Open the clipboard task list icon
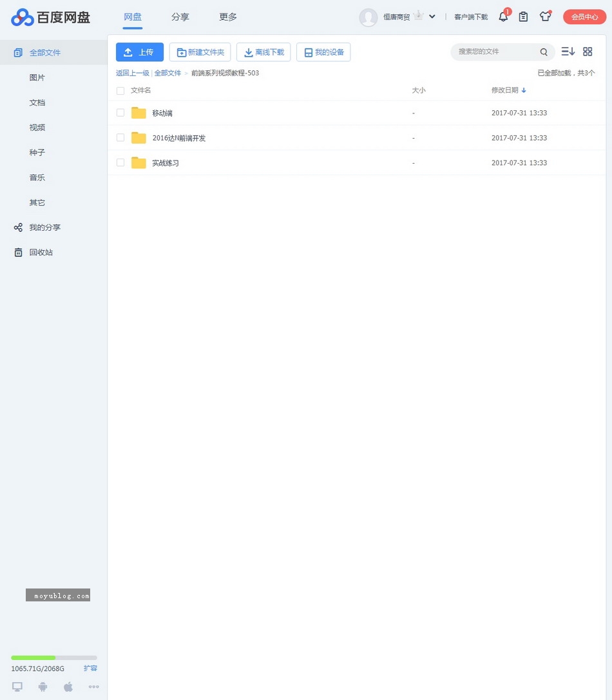 pyautogui.click(x=523, y=17)
